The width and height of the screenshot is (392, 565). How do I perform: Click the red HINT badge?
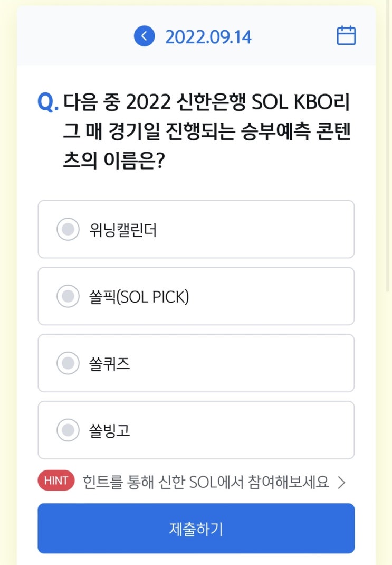click(56, 481)
